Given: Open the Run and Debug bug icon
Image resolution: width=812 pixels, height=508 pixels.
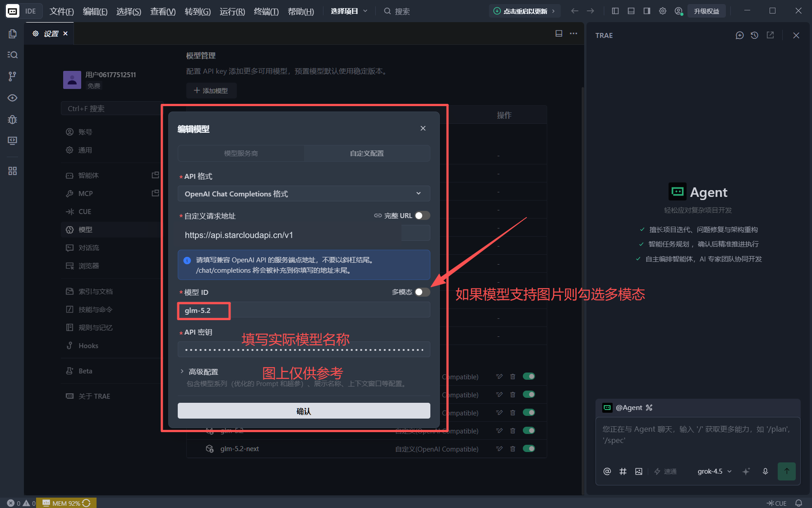Looking at the screenshot, I should (12, 120).
